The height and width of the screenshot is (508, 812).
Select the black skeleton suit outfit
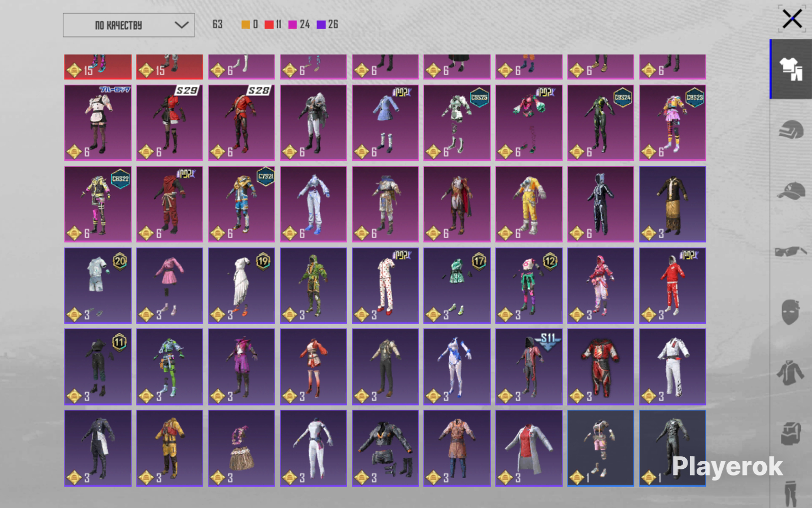(601, 204)
